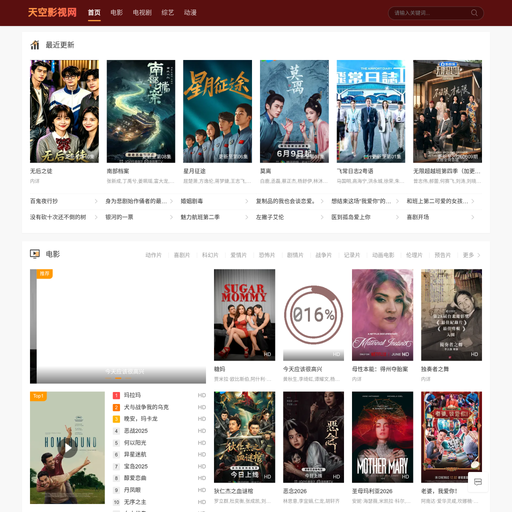Play the Homebound Top1 poster video

coord(68,448)
